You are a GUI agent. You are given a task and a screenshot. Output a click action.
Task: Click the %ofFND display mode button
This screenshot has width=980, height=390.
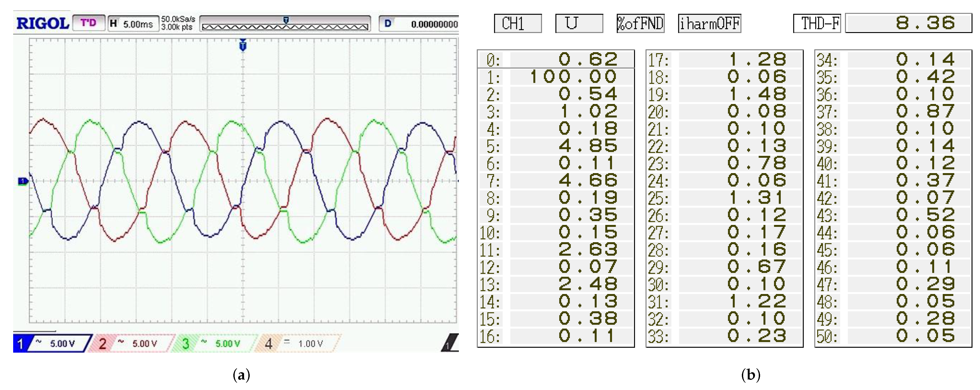coord(640,24)
